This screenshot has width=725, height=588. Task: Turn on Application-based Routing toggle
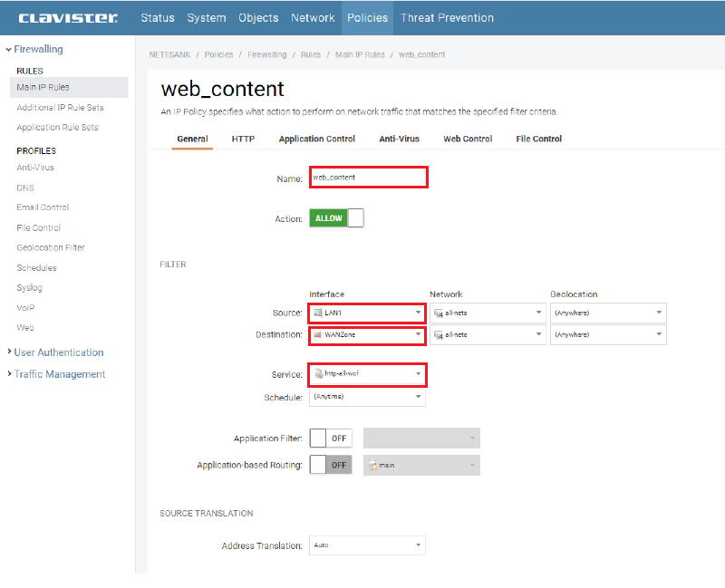[331, 465]
